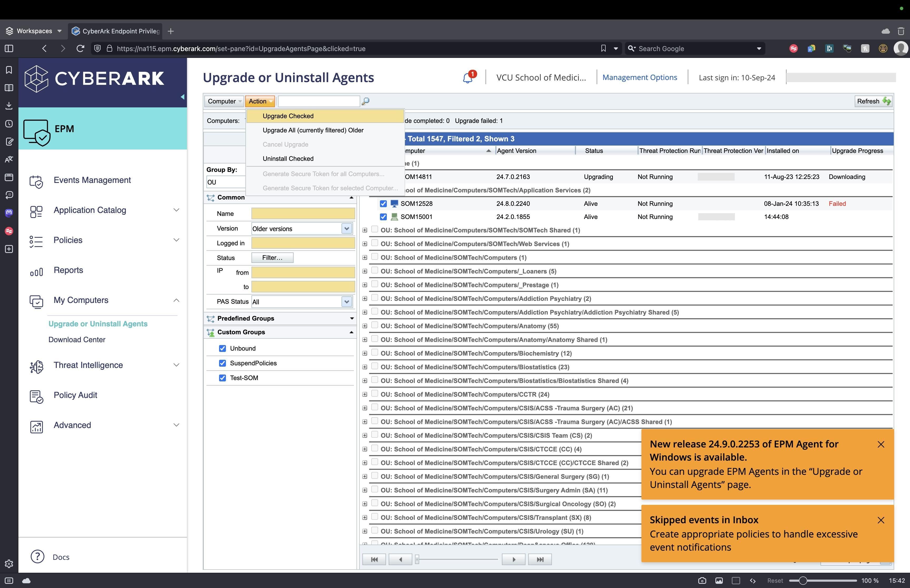Open browser settings gear icon

point(9,564)
